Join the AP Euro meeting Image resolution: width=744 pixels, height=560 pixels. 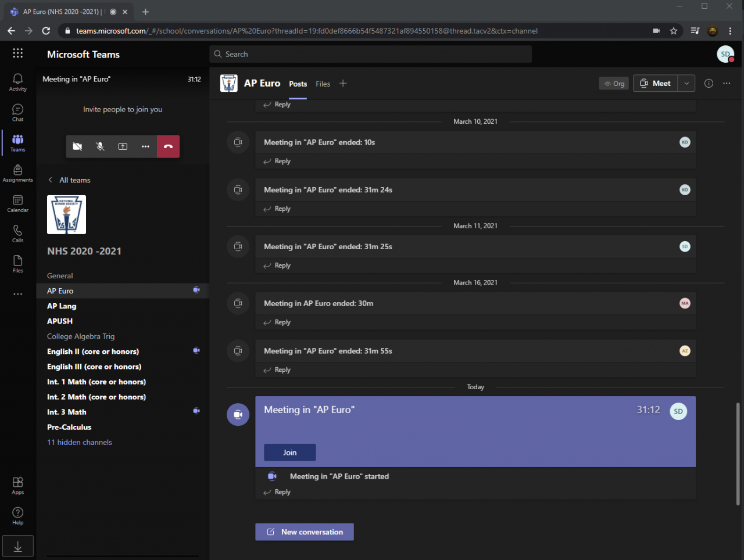289,453
